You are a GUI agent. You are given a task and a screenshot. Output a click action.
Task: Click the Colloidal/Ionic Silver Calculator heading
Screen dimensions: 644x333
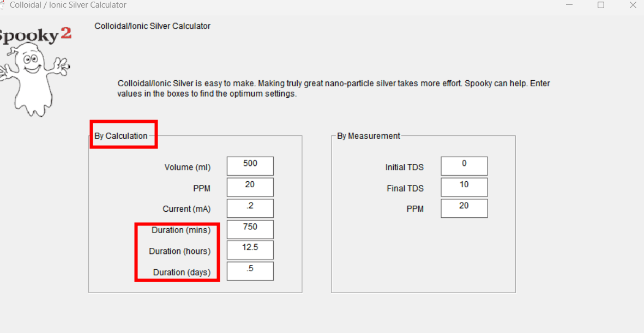[x=152, y=26]
